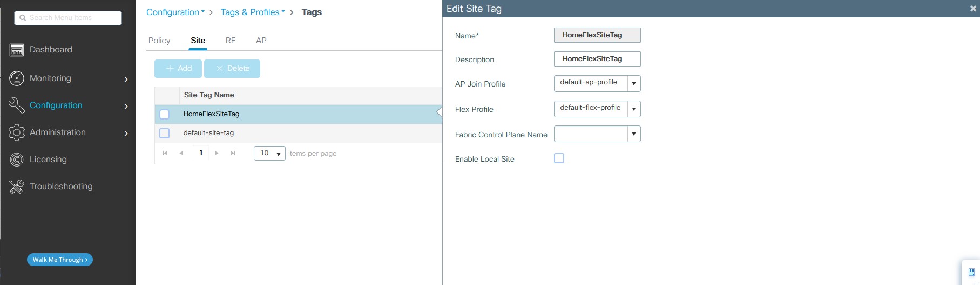Open Tags & Profiles breadcrumb dropdown
The height and width of the screenshot is (285, 980).
click(x=253, y=12)
